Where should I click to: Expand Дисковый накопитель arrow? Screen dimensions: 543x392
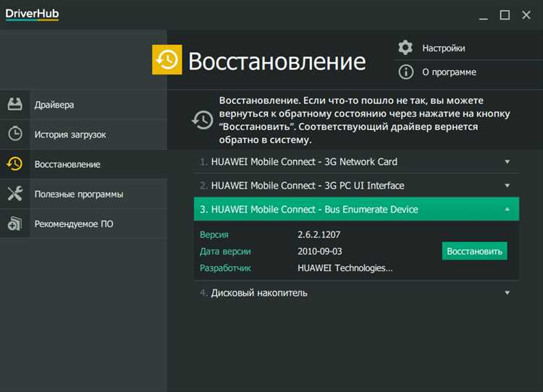pyautogui.click(x=507, y=293)
